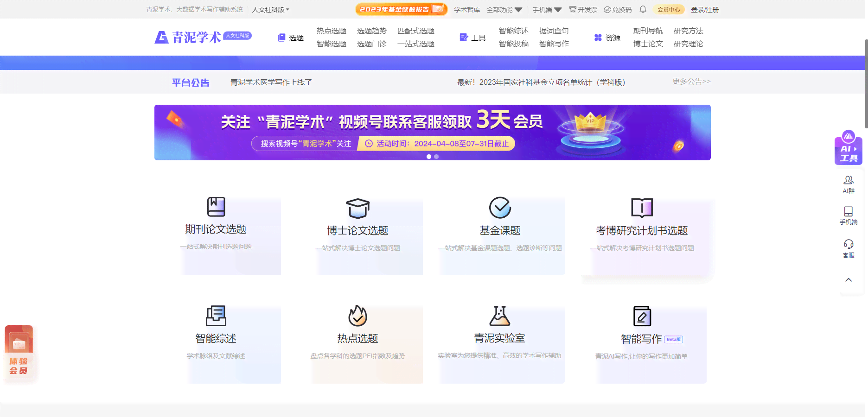Open announcement 青泥学术医学写作上线了

tap(271, 82)
